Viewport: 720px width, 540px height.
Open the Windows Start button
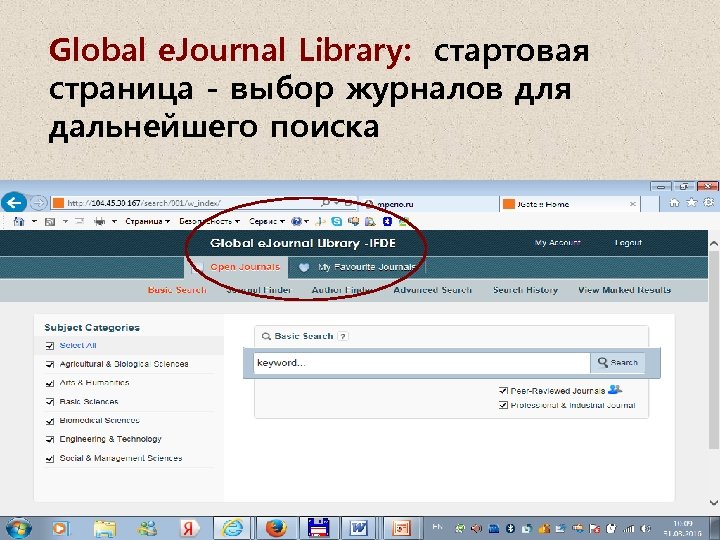point(18,529)
